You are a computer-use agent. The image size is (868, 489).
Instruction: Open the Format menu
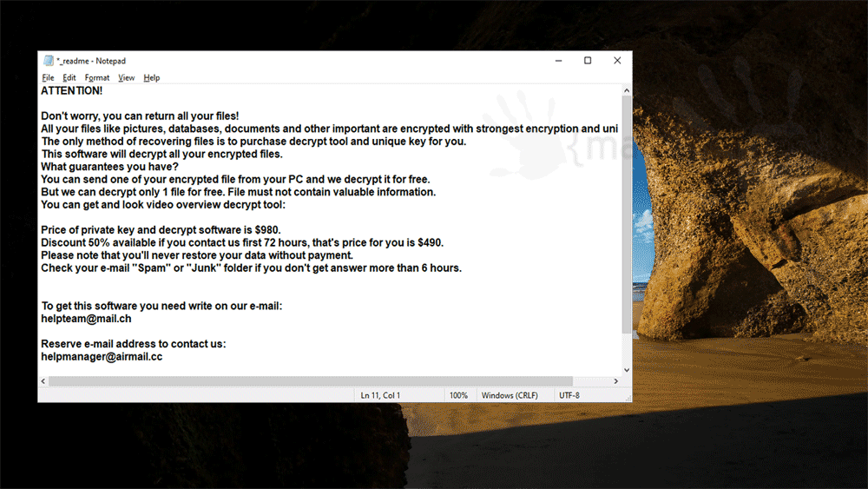point(97,77)
